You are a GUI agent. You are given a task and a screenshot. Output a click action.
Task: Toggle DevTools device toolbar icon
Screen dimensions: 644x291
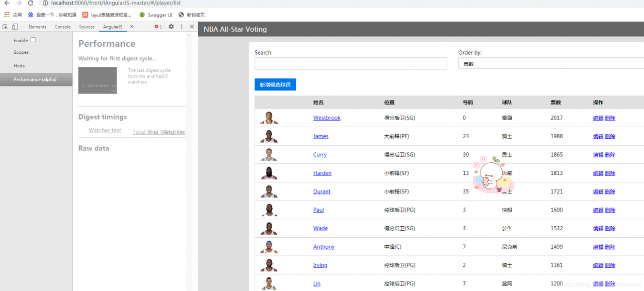pyautogui.click(x=15, y=27)
